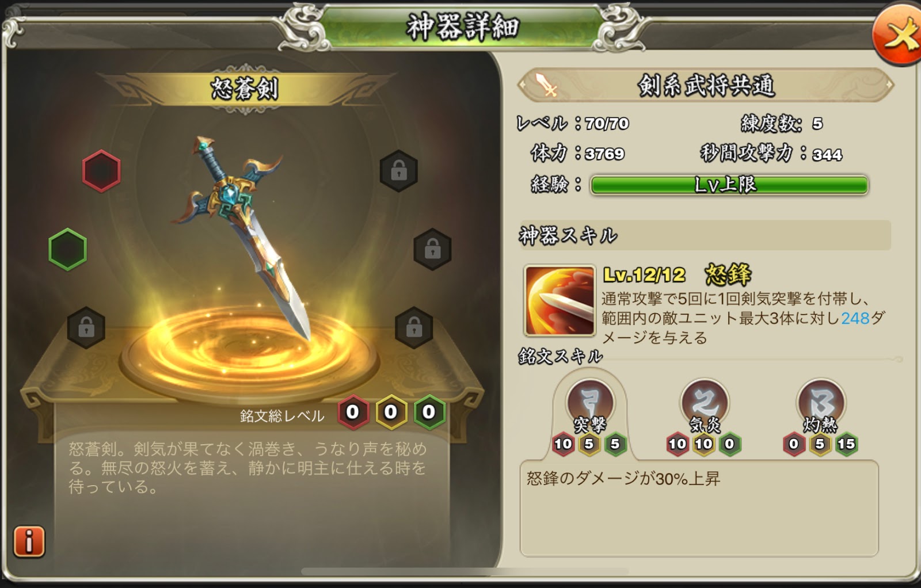
Task: Tap the locked slot at upper right of the sword
Action: (399, 171)
